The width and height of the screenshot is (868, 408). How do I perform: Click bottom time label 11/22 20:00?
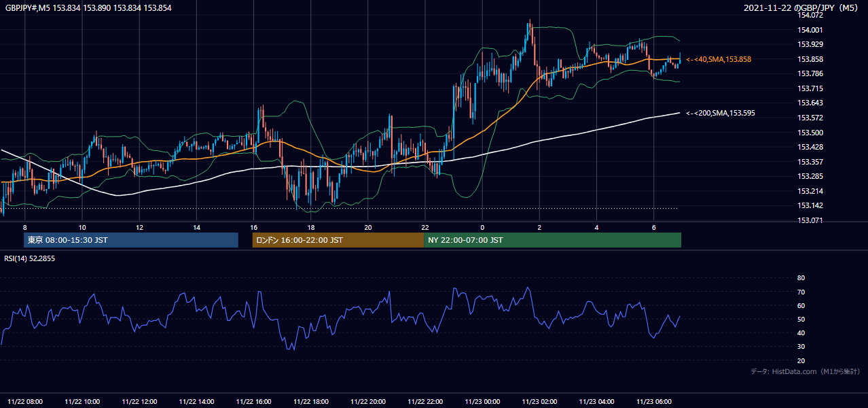click(367, 402)
